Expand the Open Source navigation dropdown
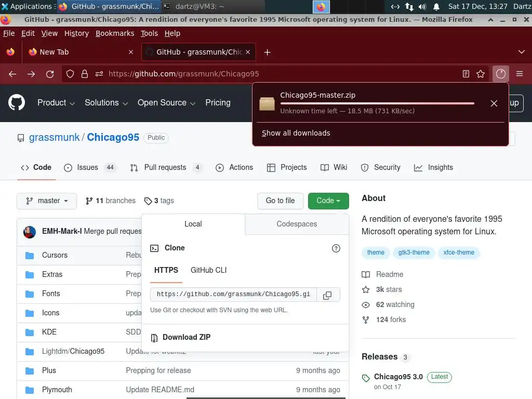 pyautogui.click(x=166, y=103)
